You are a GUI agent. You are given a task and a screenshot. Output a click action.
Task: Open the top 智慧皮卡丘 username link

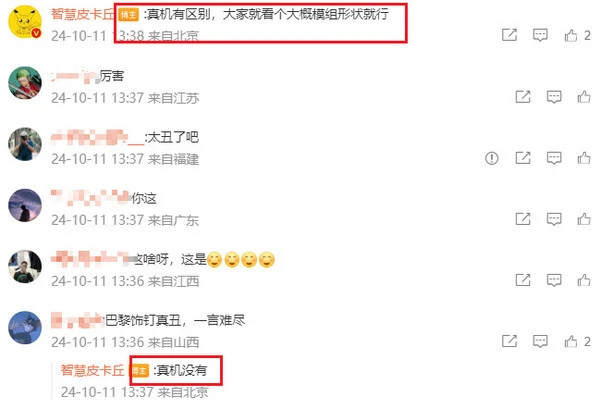click(83, 15)
